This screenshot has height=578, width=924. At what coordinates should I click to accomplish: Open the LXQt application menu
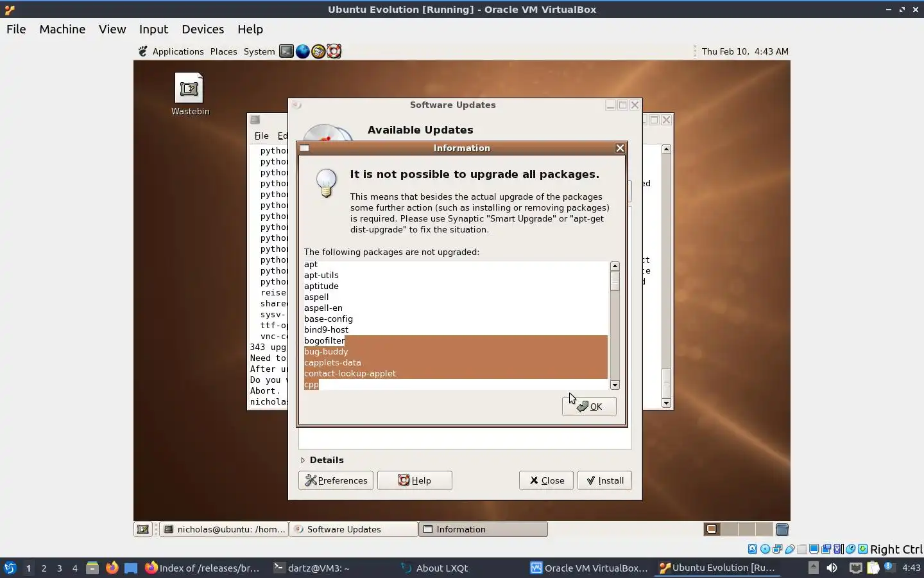[10, 568]
